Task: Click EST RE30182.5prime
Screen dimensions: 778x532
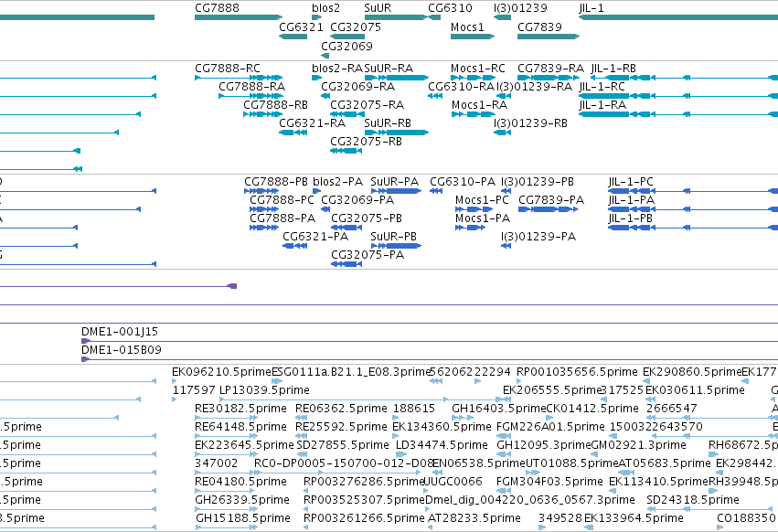Action: [226, 418]
